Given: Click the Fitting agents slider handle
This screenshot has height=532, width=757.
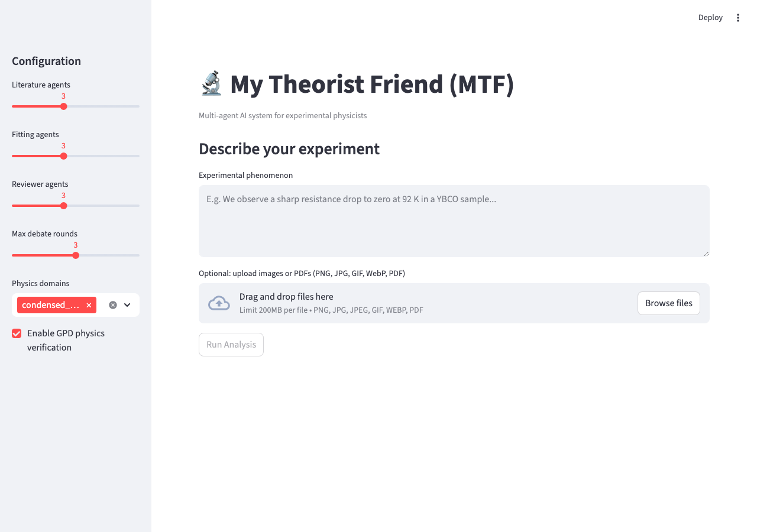Looking at the screenshot, I should [x=64, y=156].
